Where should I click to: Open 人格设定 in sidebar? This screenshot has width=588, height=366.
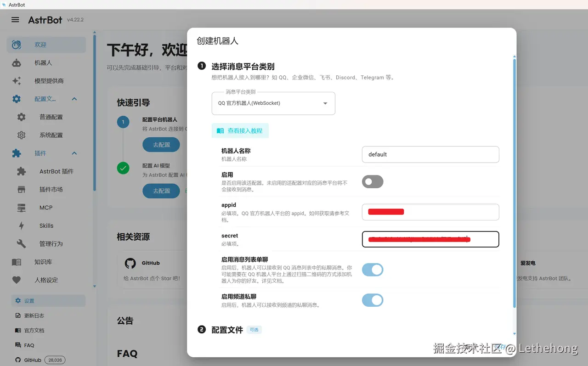pyautogui.click(x=46, y=280)
